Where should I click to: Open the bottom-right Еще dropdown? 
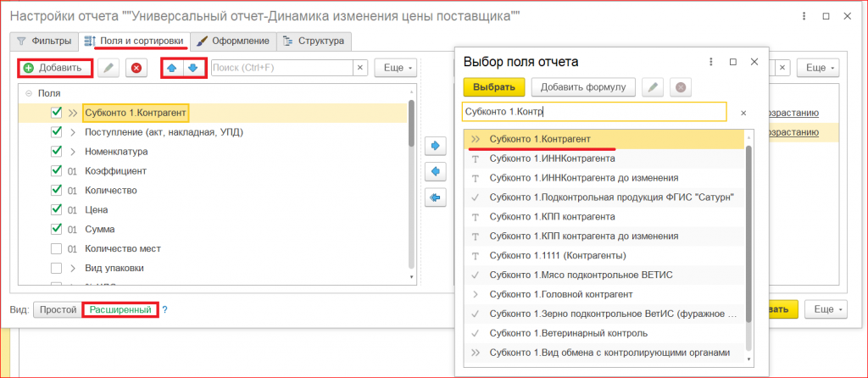[826, 309]
